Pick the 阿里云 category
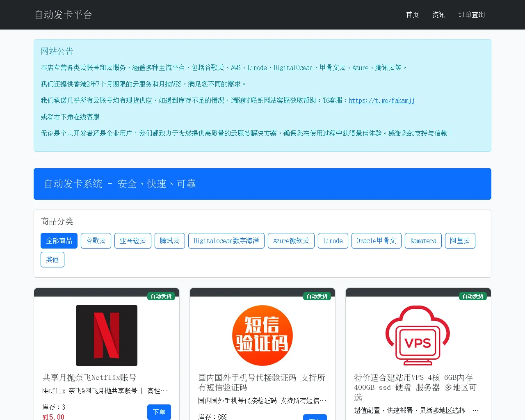 [x=460, y=241]
